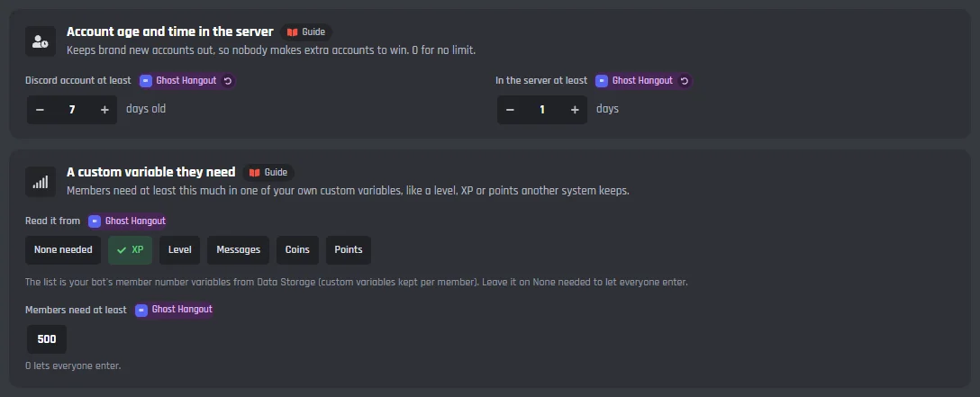The height and width of the screenshot is (397, 980).
Task: Open the Guide for account age section
Action: [306, 32]
